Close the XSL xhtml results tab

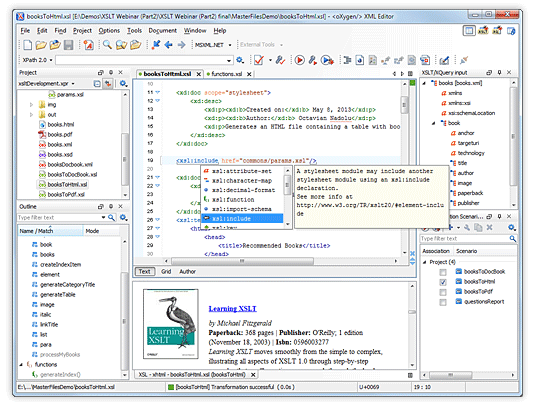pos(253,375)
